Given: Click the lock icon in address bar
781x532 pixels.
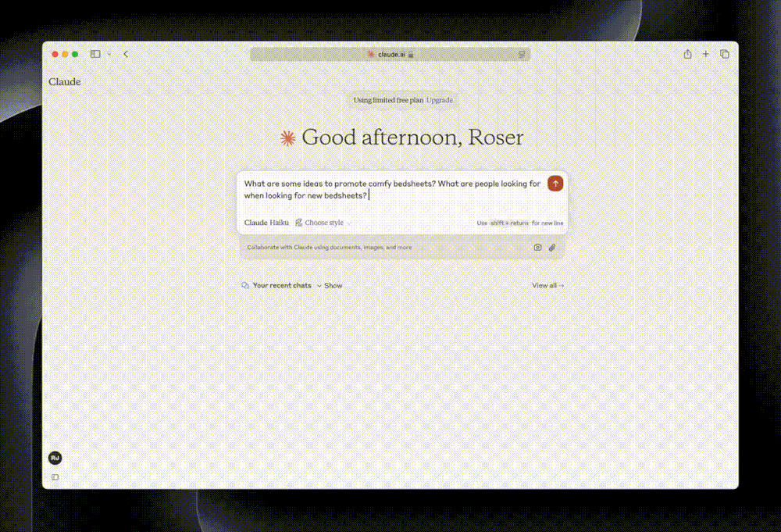Looking at the screenshot, I should click(411, 55).
